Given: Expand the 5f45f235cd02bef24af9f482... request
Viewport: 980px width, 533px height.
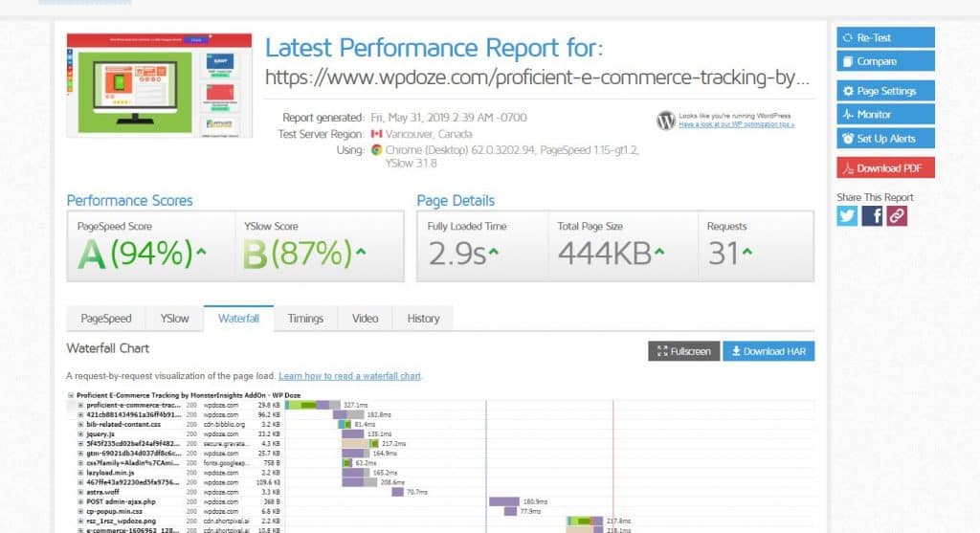Looking at the screenshot, I should pyautogui.click(x=80, y=444).
